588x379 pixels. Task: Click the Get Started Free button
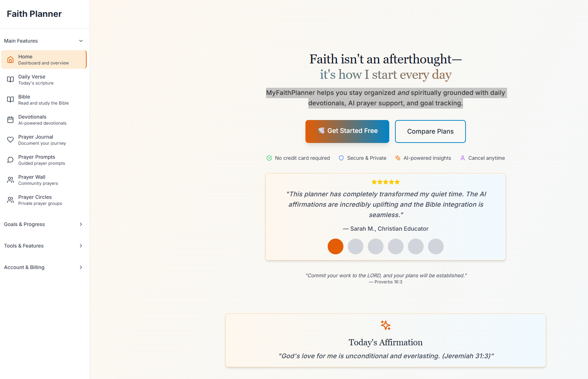pos(347,131)
